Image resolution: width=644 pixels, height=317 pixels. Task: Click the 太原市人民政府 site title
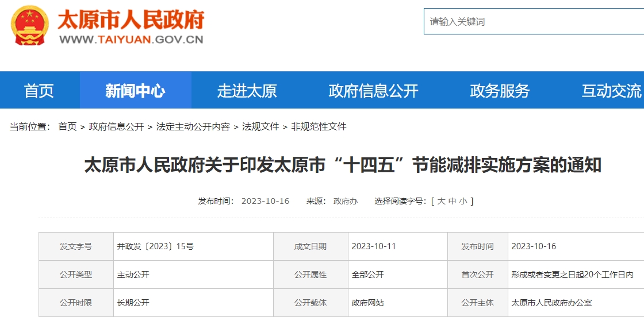pos(131,20)
